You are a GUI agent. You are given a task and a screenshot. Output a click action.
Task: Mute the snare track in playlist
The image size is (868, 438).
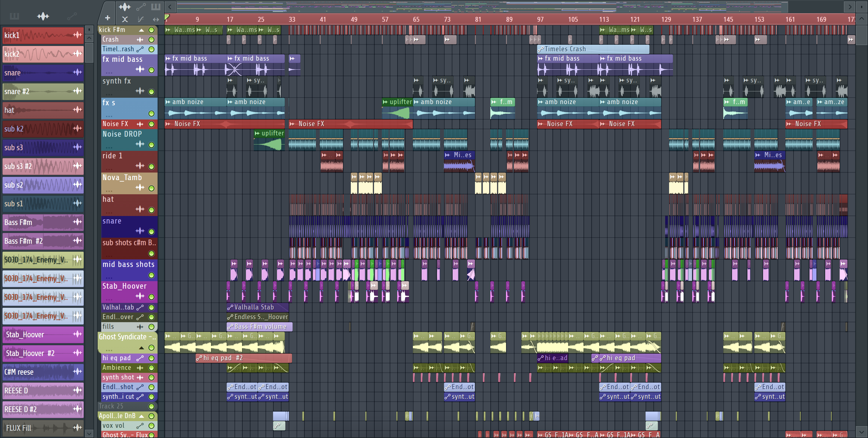coord(152,232)
